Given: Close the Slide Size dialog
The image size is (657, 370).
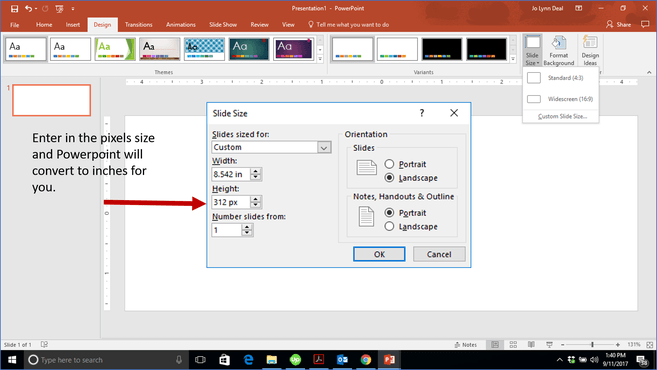Looking at the screenshot, I should pyautogui.click(x=454, y=113).
